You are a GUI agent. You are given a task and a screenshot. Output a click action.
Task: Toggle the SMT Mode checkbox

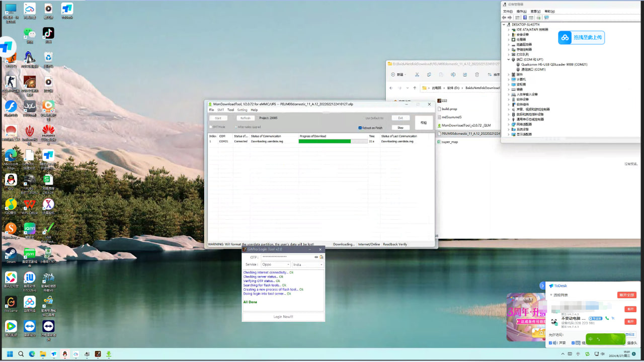tap(211, 127)
